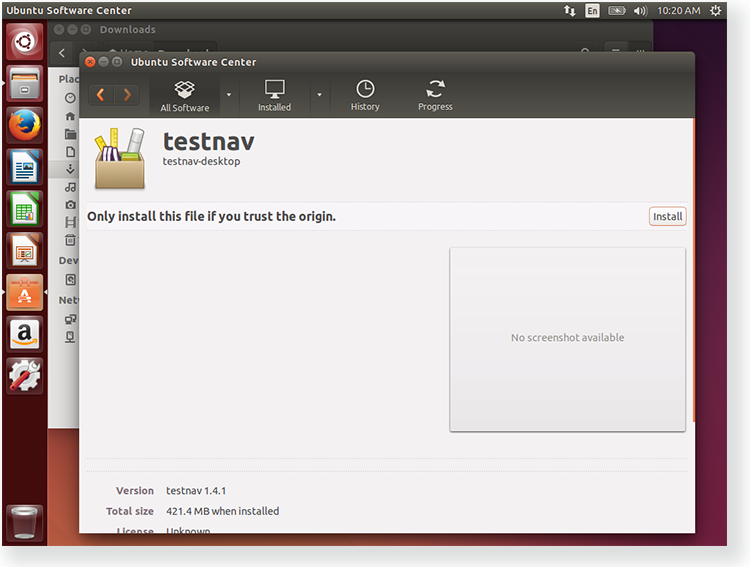Click the back navigation arrow
Image resolution: width=750 pixels, height=567 pixels.
coord(101,95)
